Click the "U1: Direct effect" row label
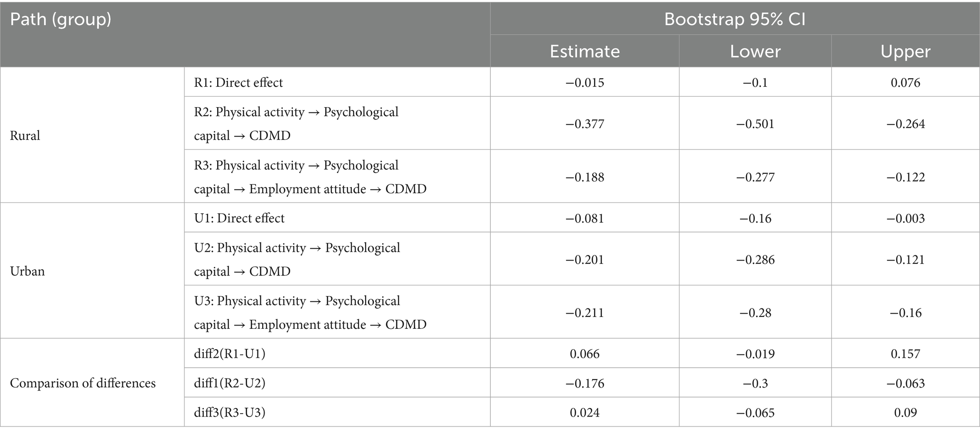This screenshot has width=980, height=435. tap(239, 218)
